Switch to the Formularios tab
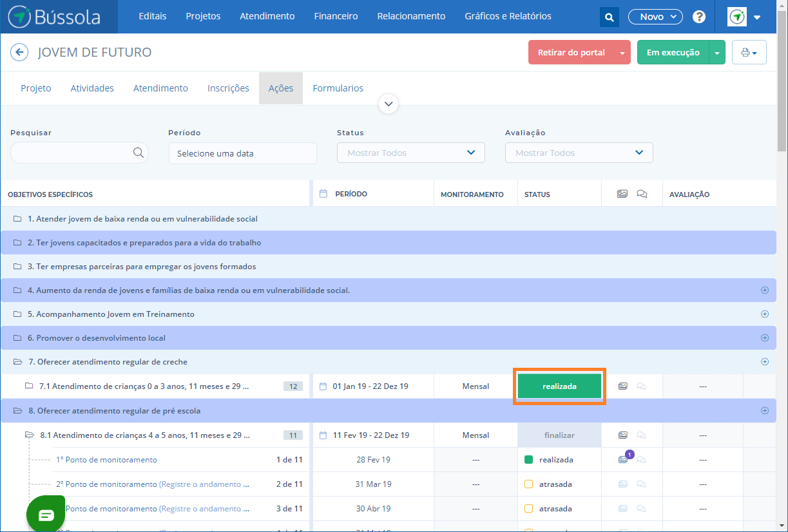This screenshot has width=788, height=532. (x=338, y=88)
